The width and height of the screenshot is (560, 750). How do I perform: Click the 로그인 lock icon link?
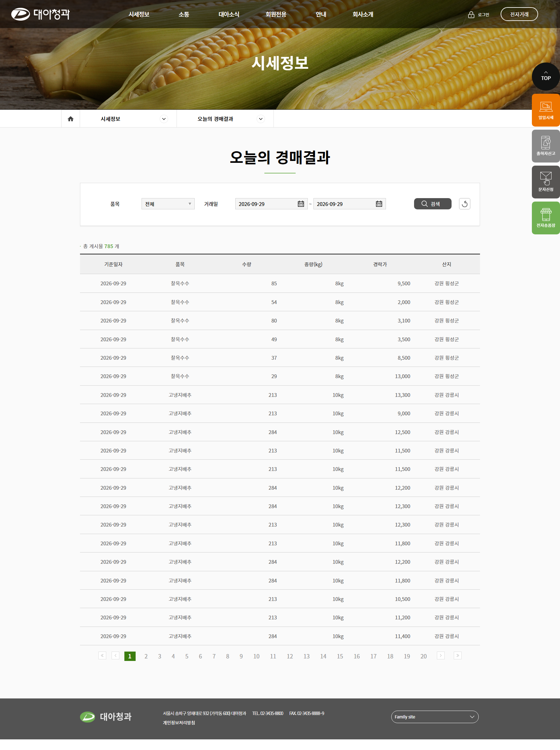(478, 15)
